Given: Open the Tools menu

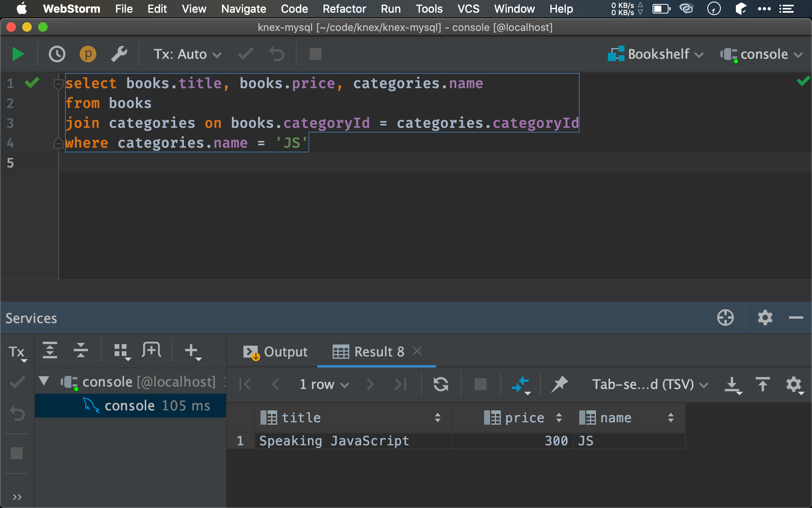Looking at the screenshot, I should coord(429,9).
